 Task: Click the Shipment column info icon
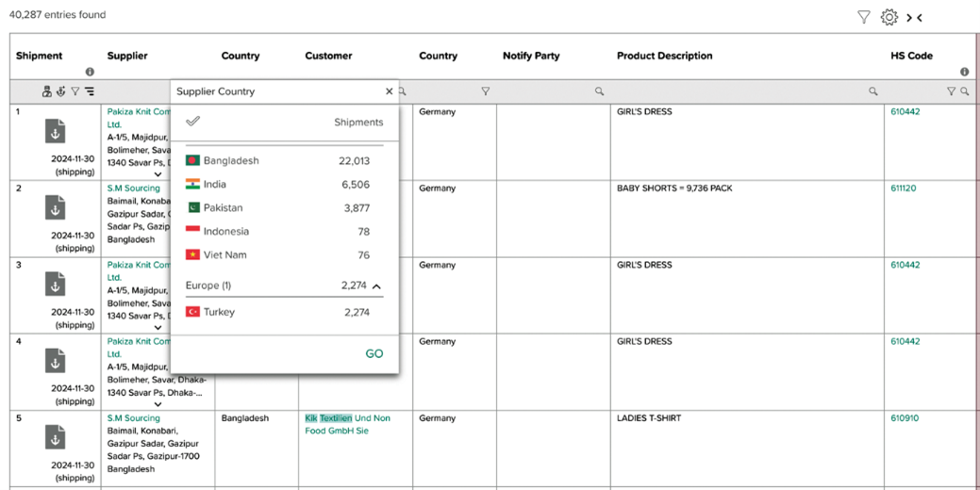[90, 72]
